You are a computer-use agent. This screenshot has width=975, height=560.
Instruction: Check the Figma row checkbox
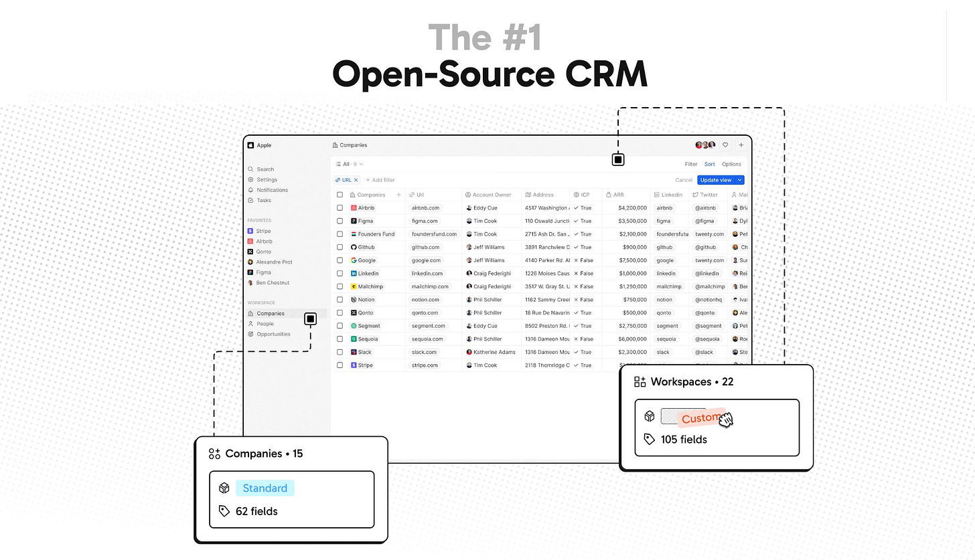pyautogui.click(x=340, y=221)
